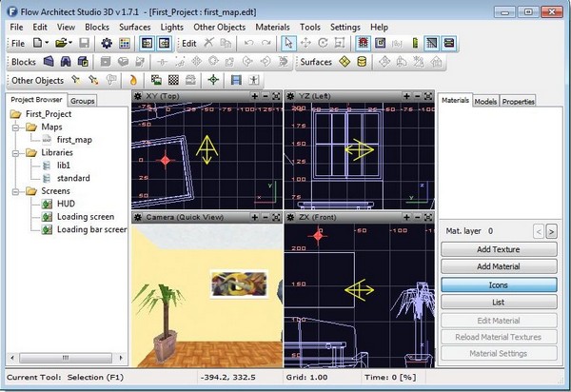
Task: Open the dropdown arrow next to Open folder
Action: pos(70,43)
